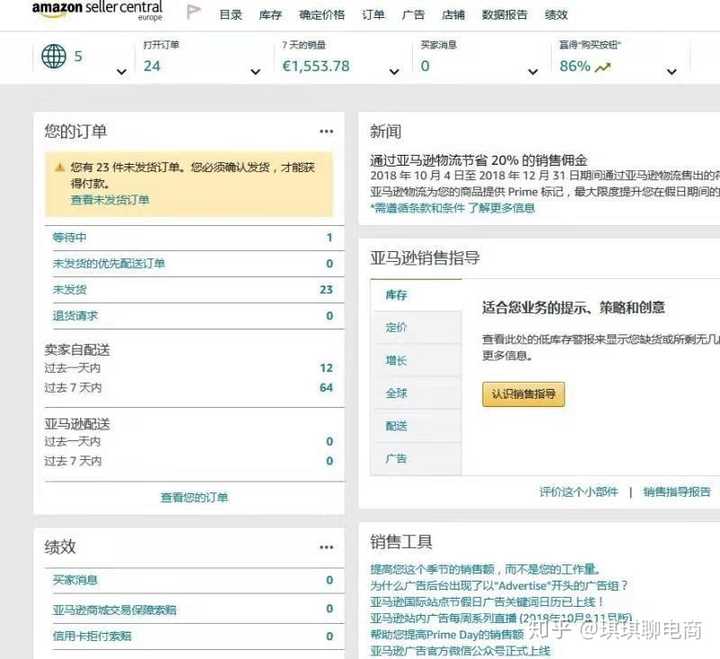Click the seller-fulfilled past day count 12
This screenshot has height=659, width=720.
coord(326,368)
